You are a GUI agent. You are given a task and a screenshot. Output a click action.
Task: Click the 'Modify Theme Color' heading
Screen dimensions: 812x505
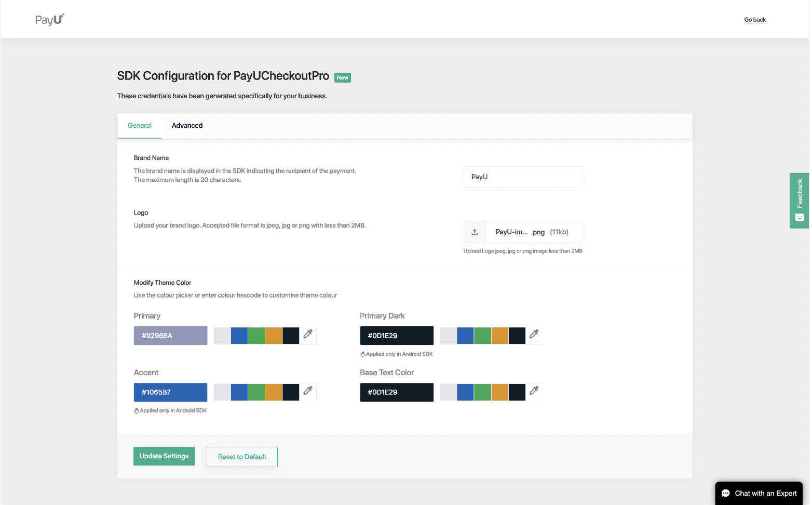(163, 283)
